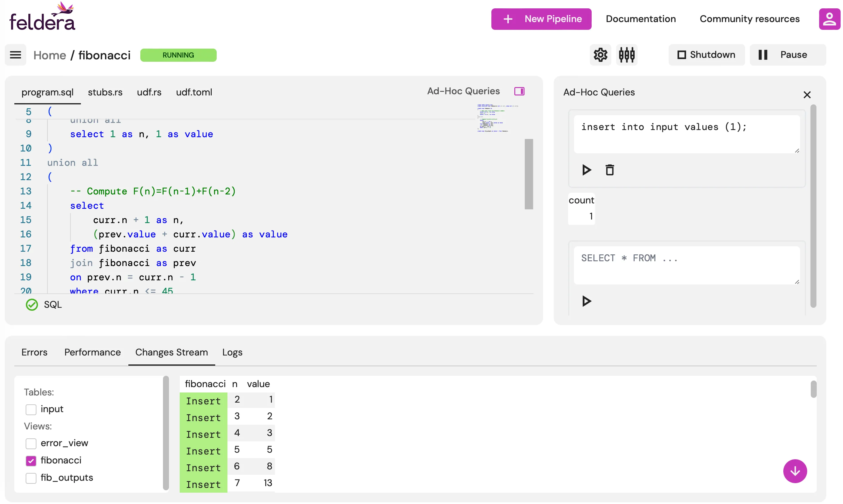Viewport: 843px width, 504px height.
Task: Go to Home breadcrumb
Action: (50, 55)
